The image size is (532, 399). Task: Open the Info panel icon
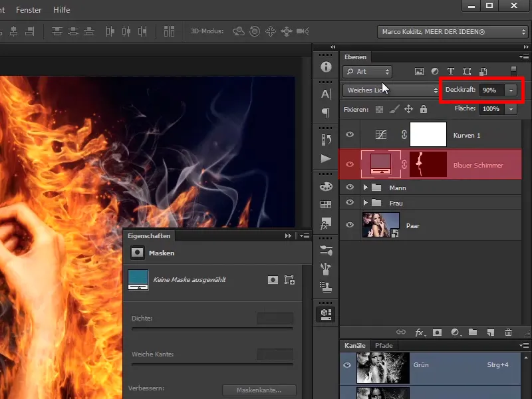click(x=326, y=67)
